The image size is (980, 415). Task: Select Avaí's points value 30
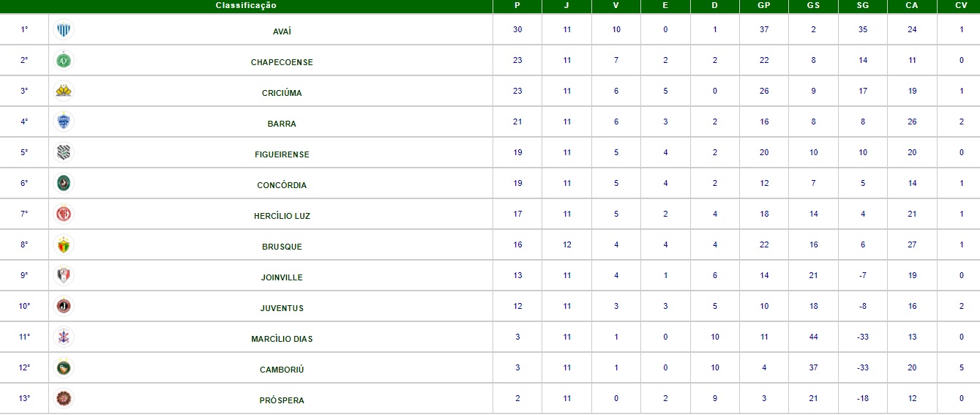click(517, 30)
